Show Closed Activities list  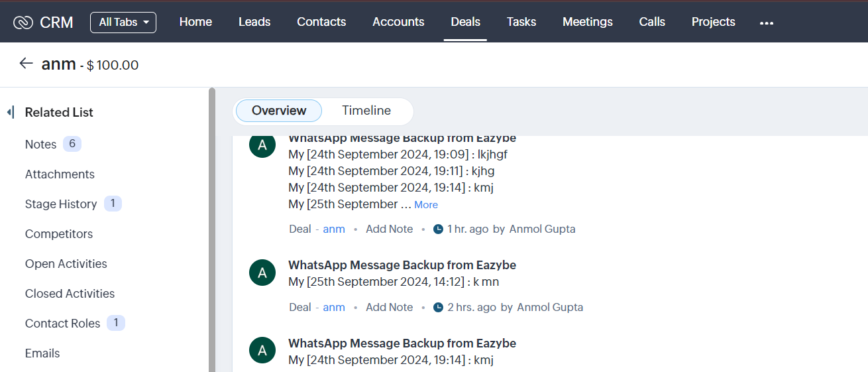click(x=70, y=294)
